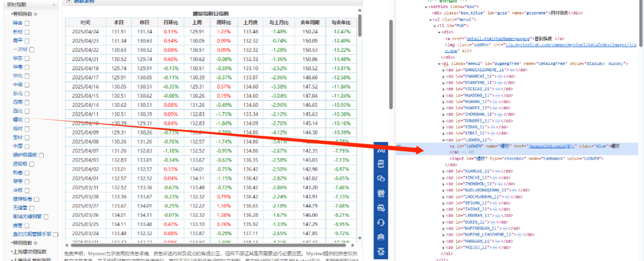This screenshot has height=261, width=644.
Task: Tick the 长材 checkbox
Action: [x=27, y=32]
